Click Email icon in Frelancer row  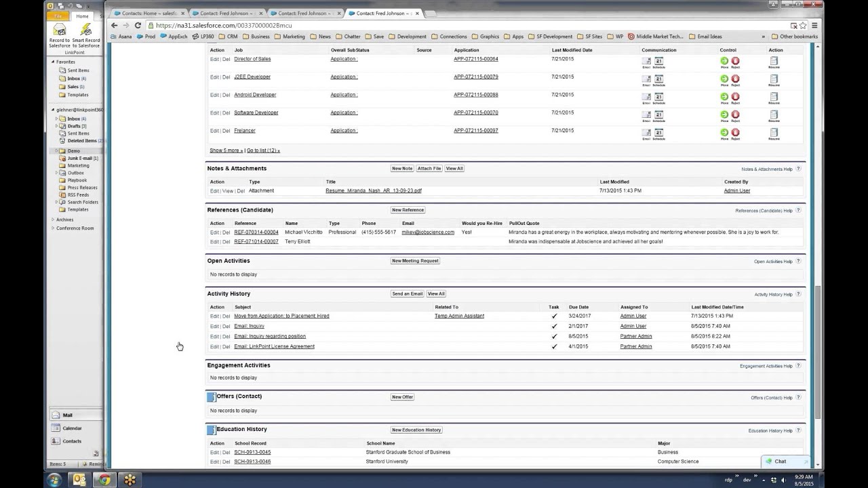click(646, 133)
